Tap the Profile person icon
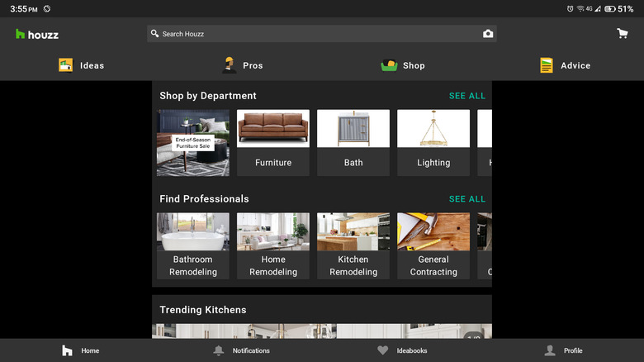The image size is (644, 362). pyautogui.click(x=550, y=350)
